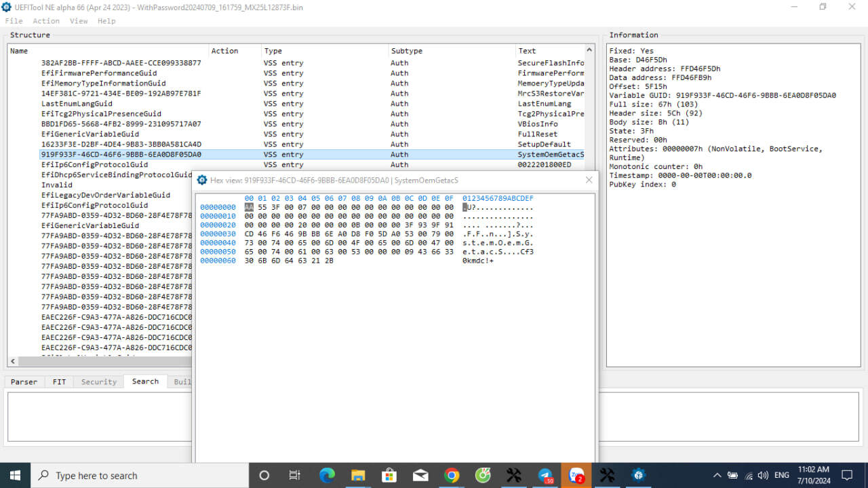This screenshot has width=868, height=488.
Task: Click the UEFITool icon in the taskbar
Action: coord(638,475)
